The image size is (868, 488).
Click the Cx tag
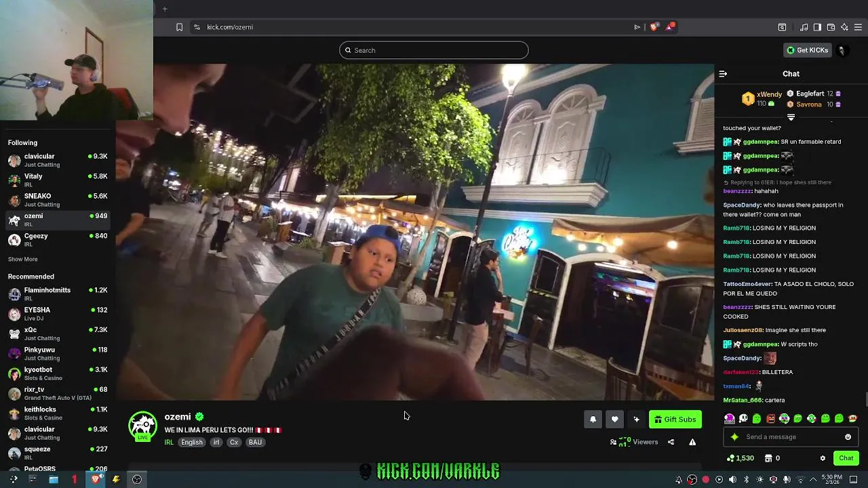tap(234, 443)
